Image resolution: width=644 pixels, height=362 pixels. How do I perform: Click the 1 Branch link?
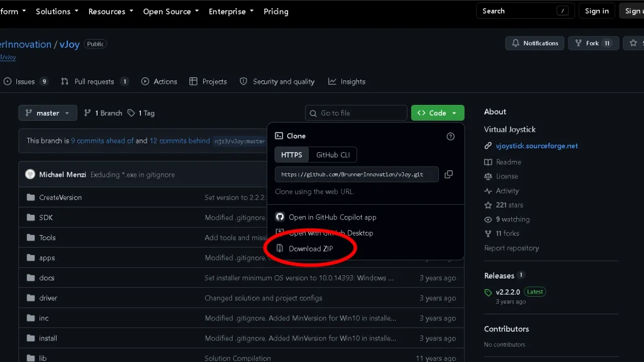click(103, 113)
